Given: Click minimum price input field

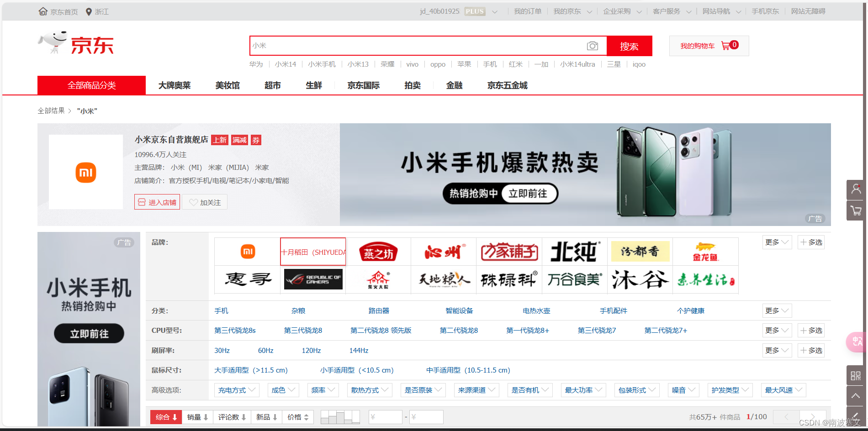Looking at the screenshot, I should [385, 417].
